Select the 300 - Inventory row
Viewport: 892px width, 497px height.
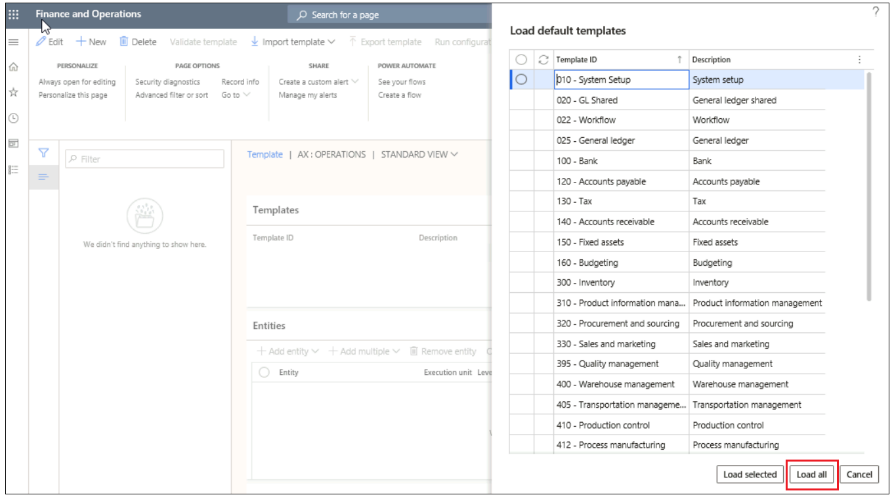click(x=667, y=283)
